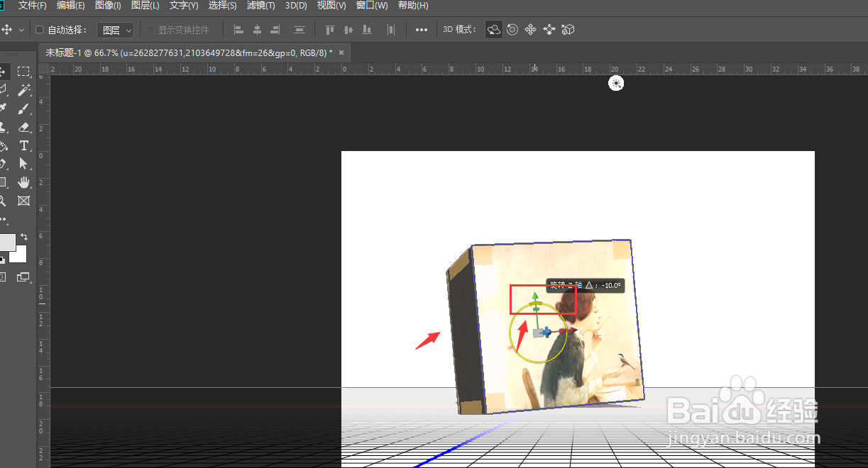Select the Rectangular Marquee tool
Image resolution: width=868 pixels, height=468 pixels.
tap(23, 72)
